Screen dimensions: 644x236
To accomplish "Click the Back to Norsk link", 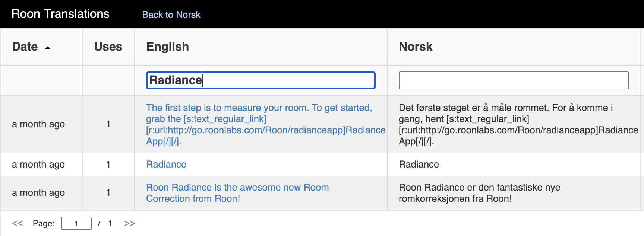I will pos(171,15).
